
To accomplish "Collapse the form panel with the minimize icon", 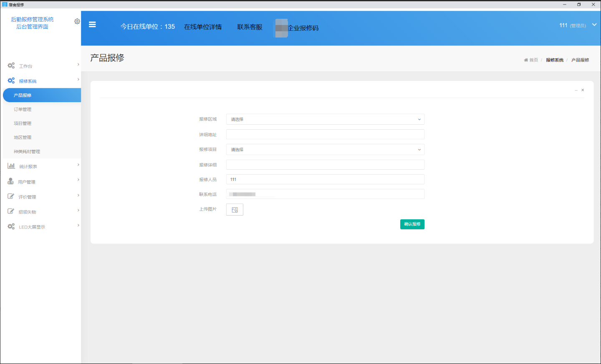I will (x=576, y=90).
